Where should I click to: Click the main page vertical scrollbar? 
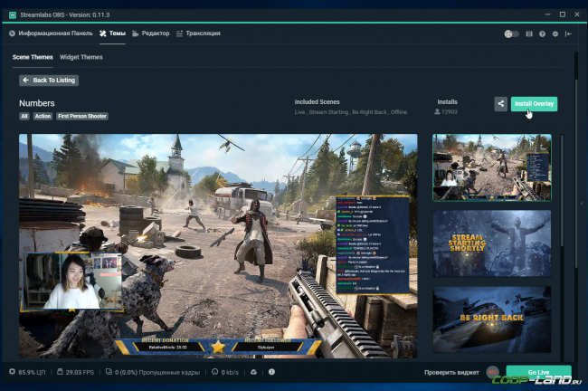pos(576,173)
